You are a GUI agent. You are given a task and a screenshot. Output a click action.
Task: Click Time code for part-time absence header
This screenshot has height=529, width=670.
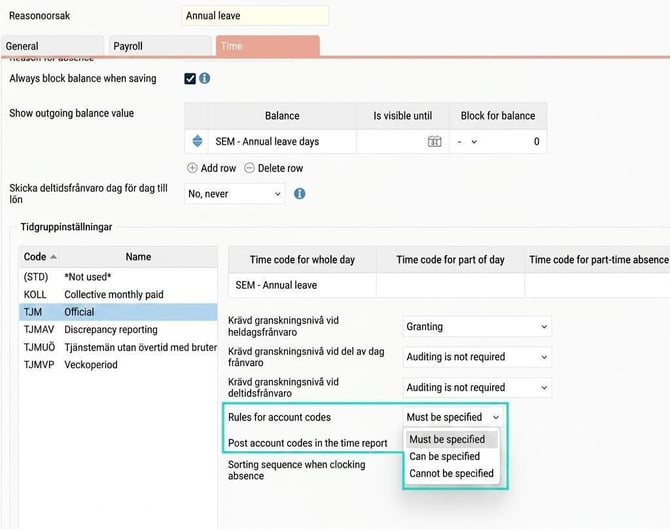[598, 260]
